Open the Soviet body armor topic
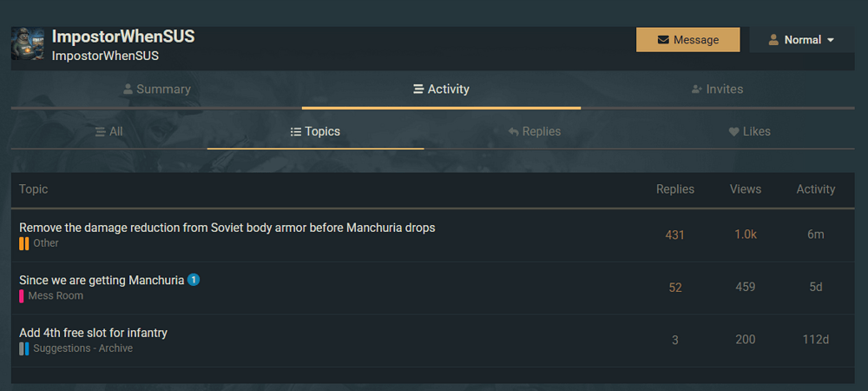Screen dimensions: 868x391 click(x=227, y=228)
